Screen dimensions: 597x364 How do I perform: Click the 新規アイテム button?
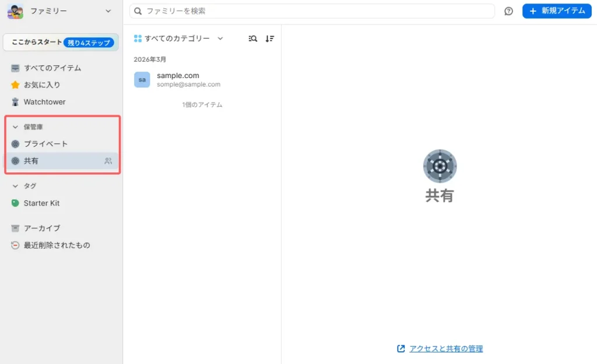tap(557, 11)
